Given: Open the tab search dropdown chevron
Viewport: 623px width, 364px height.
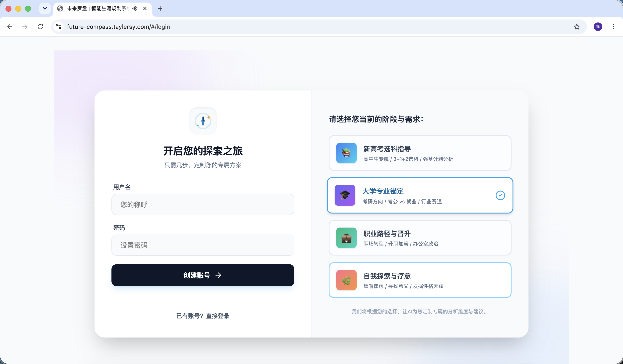Looking at the screenshot, I should point(45,9).
